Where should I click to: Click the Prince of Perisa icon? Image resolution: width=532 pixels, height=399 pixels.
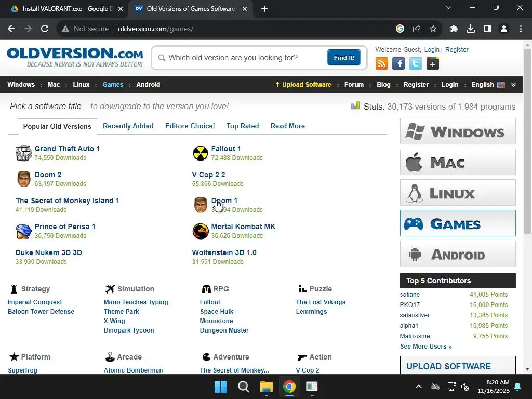point(24,231)
